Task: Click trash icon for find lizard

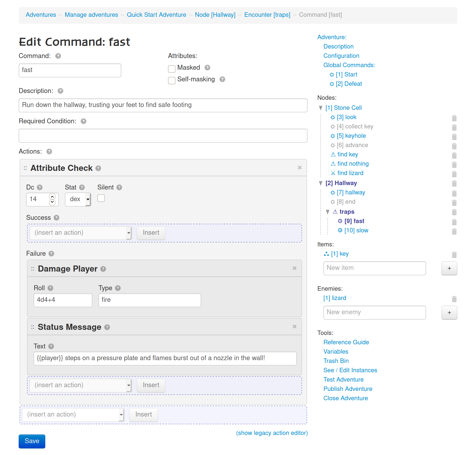Action: [x=454, y=174]
